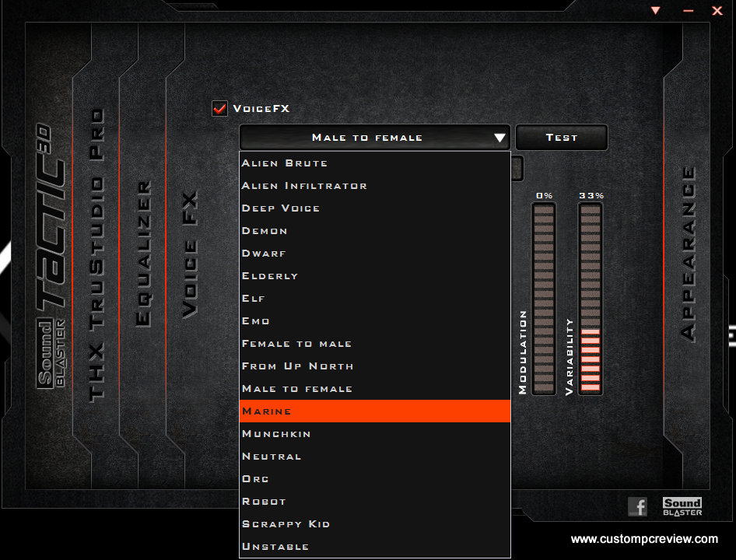Select highlighted Marine voice preset
This screenshot has height=560, width=736.
pos(374,411)
